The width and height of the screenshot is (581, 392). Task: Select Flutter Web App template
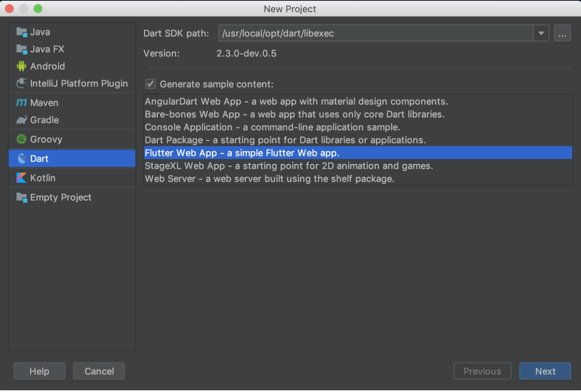[x=358, y=153]
